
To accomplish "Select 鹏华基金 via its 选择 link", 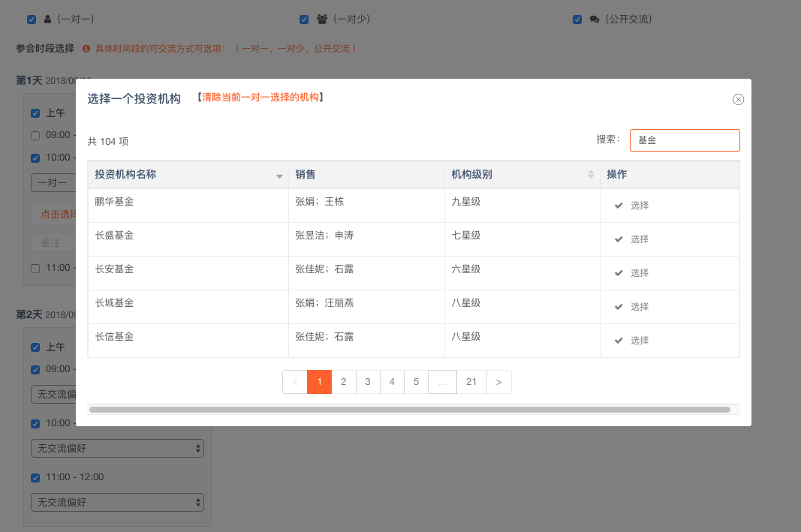I will click(640, 206).
